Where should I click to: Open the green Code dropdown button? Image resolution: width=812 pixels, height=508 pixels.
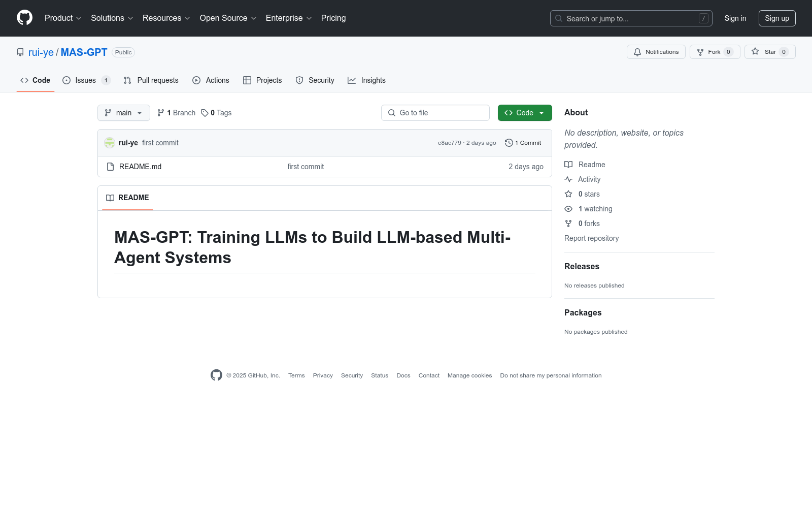(x=525, y=113)
